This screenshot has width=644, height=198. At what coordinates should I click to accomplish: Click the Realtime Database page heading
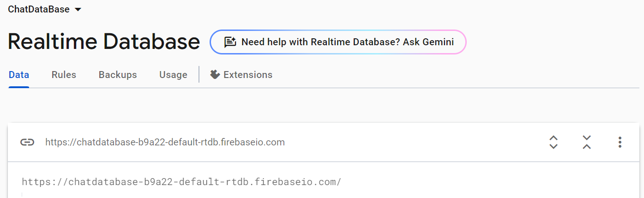pos(104,42)
